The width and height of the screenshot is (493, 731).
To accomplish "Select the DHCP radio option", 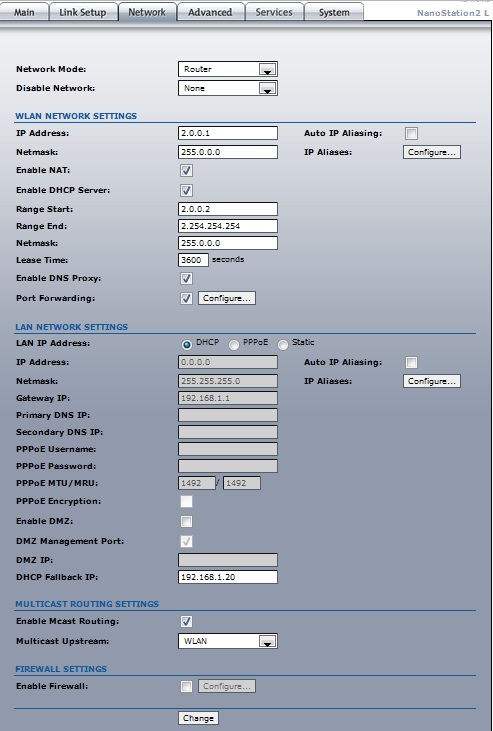I will point(187,345).
